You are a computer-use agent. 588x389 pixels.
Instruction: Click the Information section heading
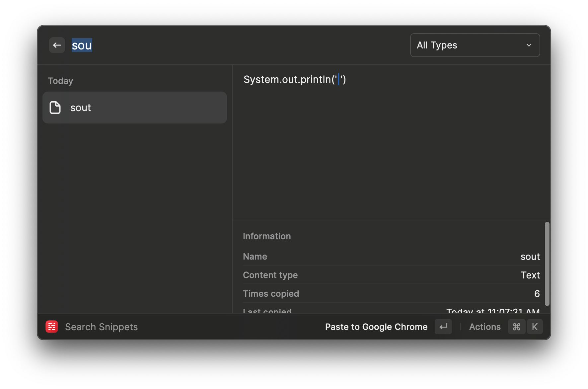coord(266,236)
